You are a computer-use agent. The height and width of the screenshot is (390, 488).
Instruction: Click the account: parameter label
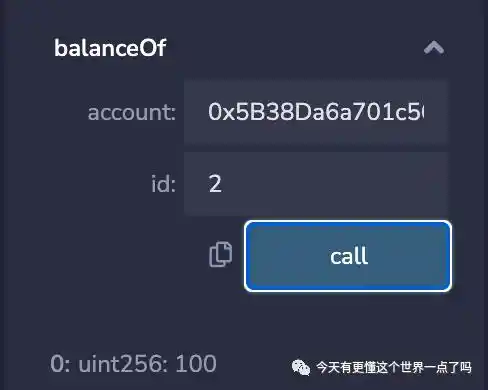(132, 112)
